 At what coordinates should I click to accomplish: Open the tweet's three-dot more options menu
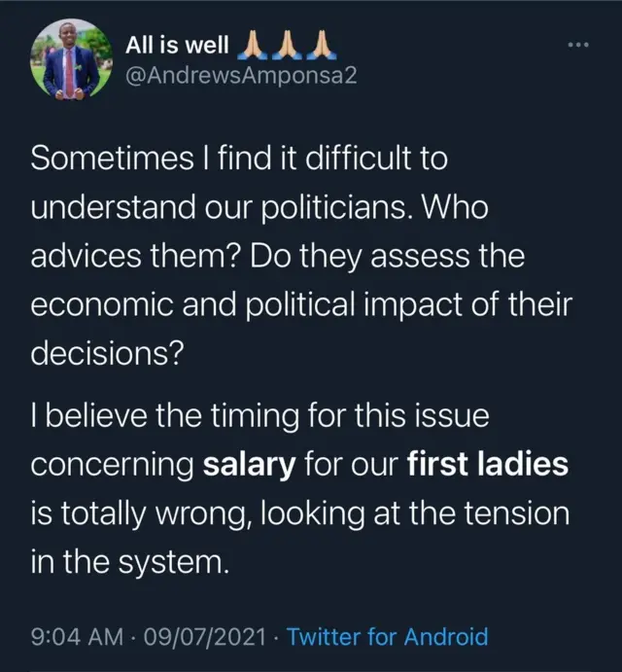click(x=578, y=46)
